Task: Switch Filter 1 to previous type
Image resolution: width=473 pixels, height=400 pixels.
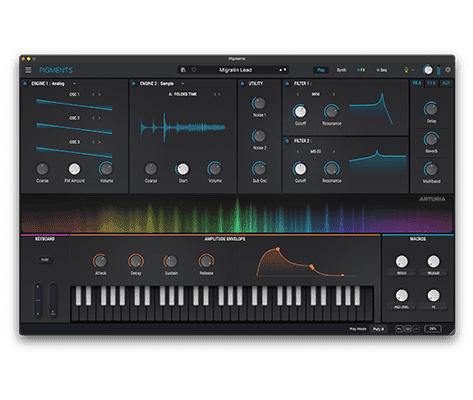Action: (x=298, y=94)
